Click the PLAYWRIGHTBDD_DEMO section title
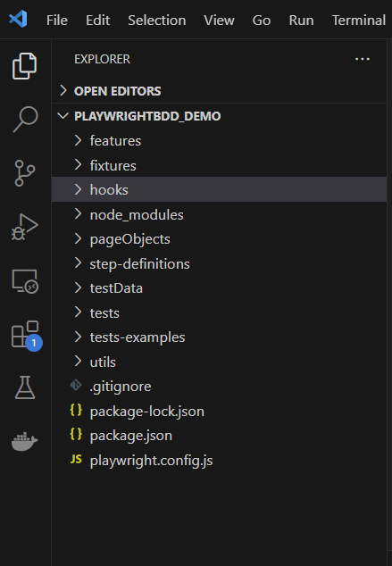 pyautogui.click(x=147, y=116)
